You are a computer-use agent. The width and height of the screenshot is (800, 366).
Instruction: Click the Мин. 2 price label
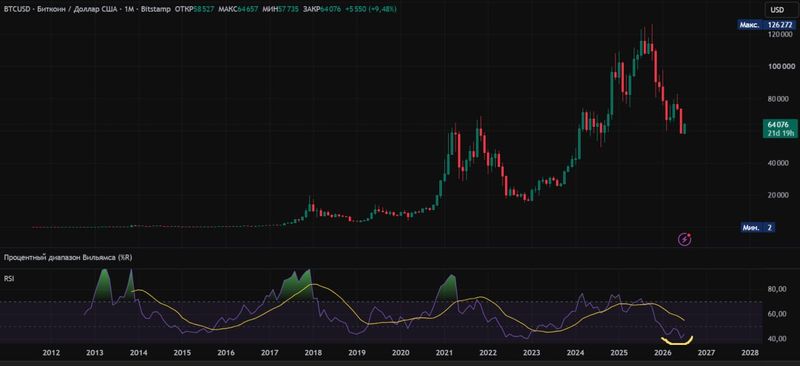757,228
